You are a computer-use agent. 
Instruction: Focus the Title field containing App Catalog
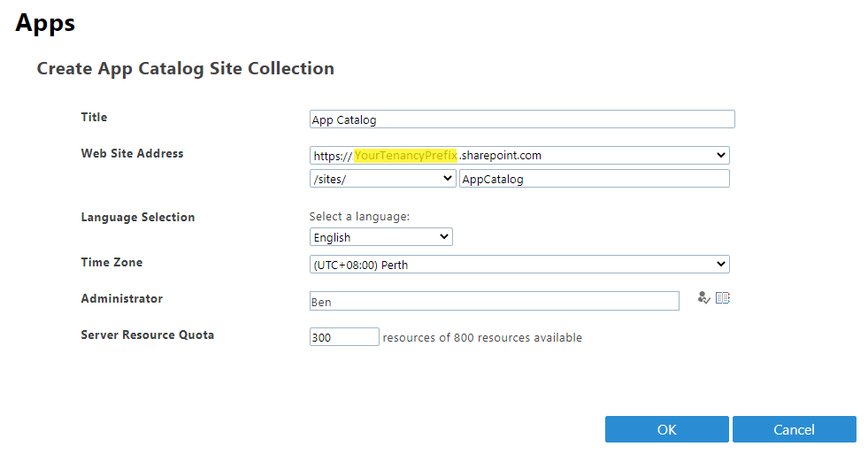[x=522, y=119]
